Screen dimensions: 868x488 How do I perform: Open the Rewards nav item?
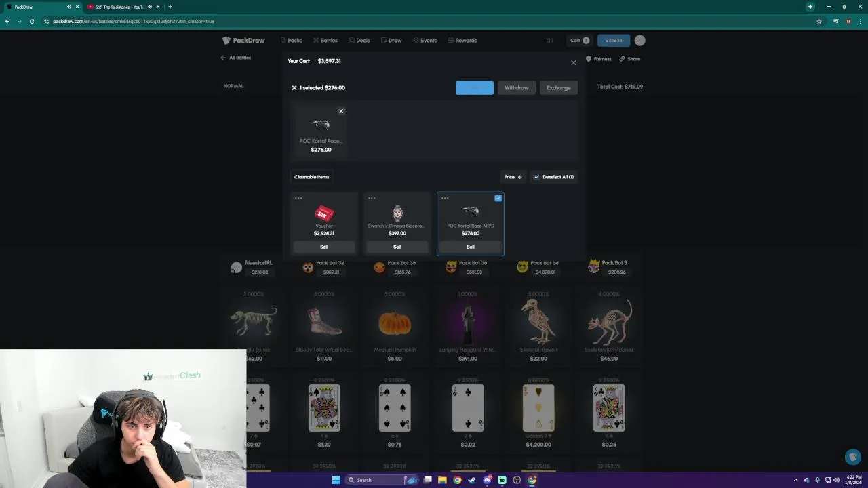462,41
